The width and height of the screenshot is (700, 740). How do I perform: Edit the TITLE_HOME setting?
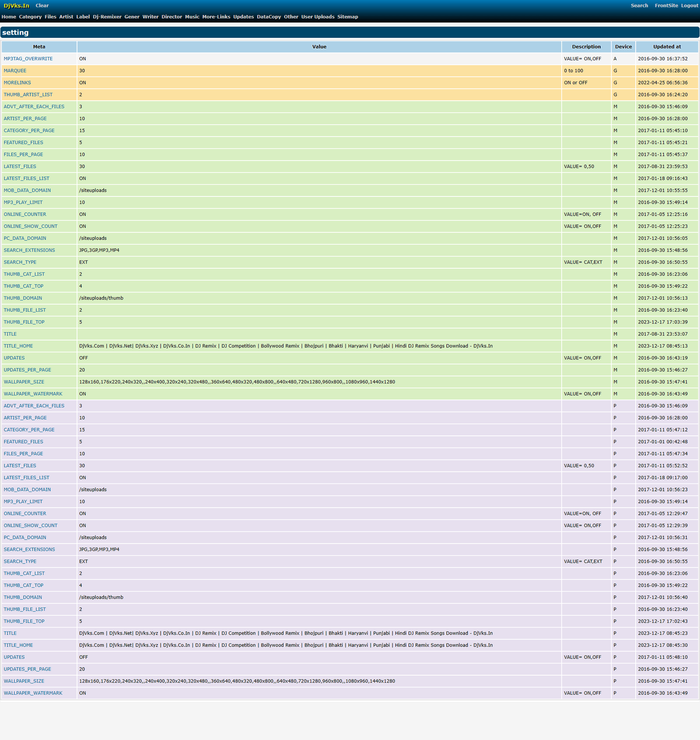click(18, 346)
